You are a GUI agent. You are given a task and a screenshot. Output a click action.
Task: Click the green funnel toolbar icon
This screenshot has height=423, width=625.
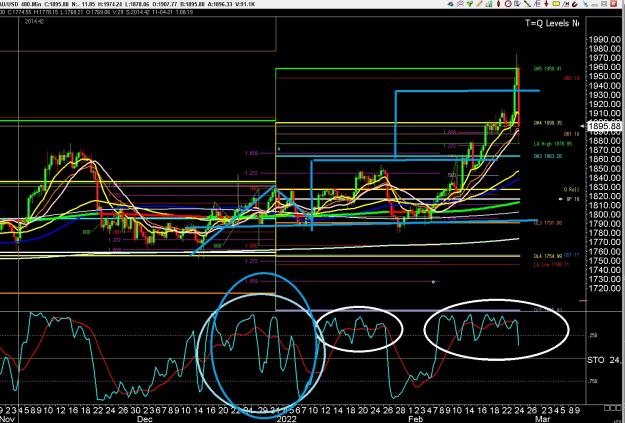click(x=470, y=4)
